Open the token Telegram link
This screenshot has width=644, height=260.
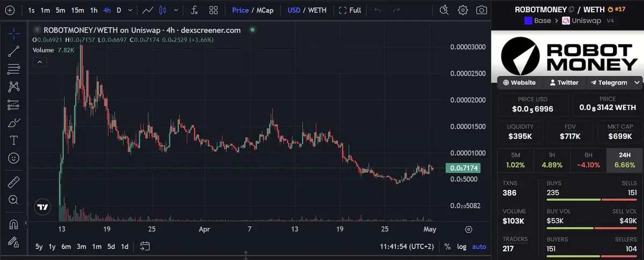tap(609, 83)
